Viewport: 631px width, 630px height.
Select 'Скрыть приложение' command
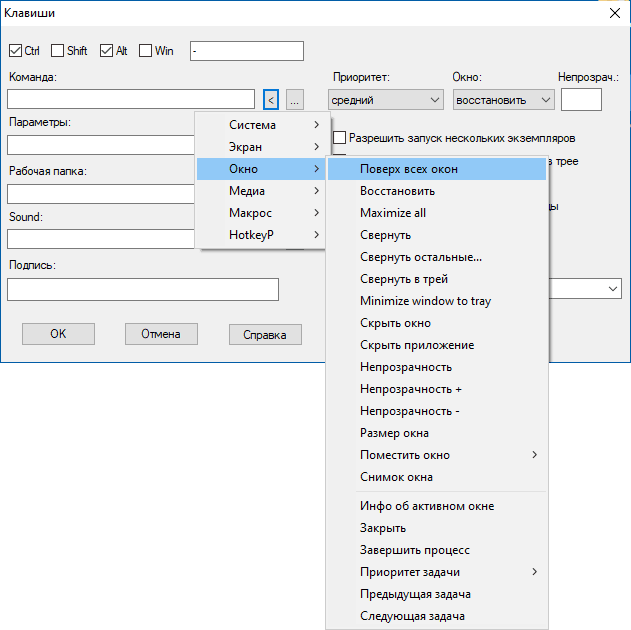437,345
